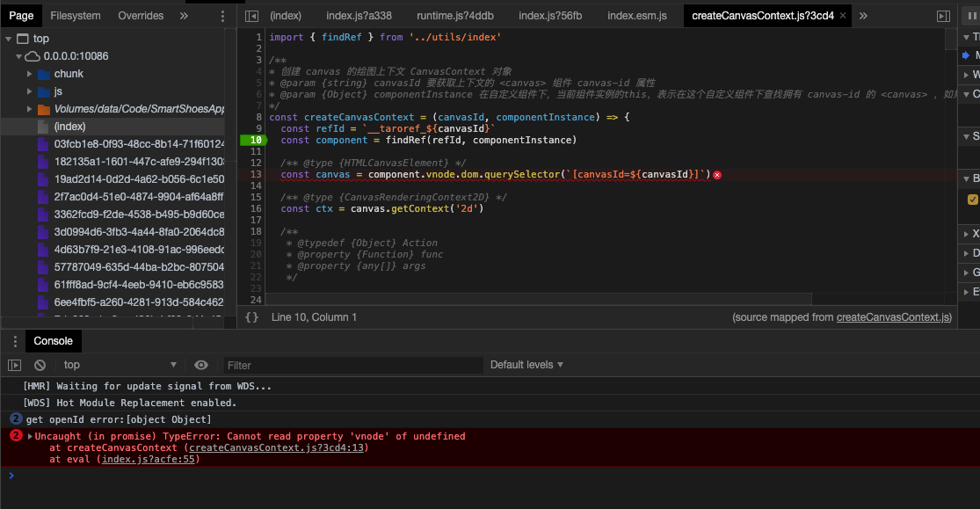
Task: Click the file icon for 03fcb1e8 entry
Action: 43,144
